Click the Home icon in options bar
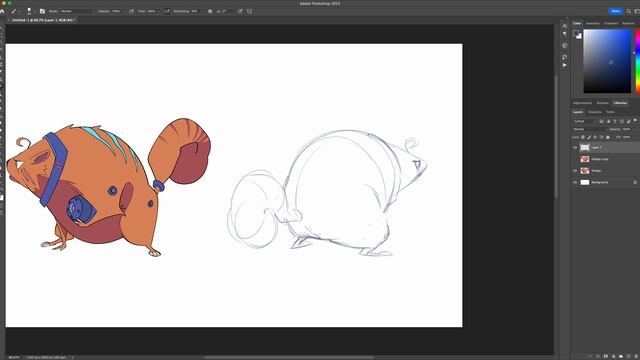640x360 pixels. (2, 11)
